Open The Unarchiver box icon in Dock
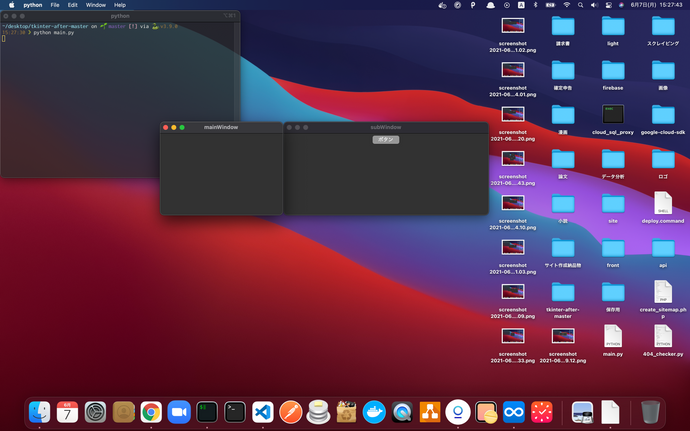The height and width of the screenshot is (431, 690). click(x=346, y=413)
